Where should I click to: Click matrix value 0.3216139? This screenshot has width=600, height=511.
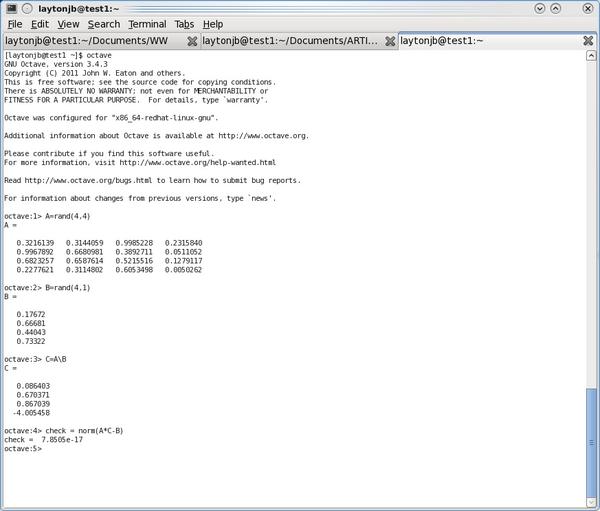tap(35, 243)
